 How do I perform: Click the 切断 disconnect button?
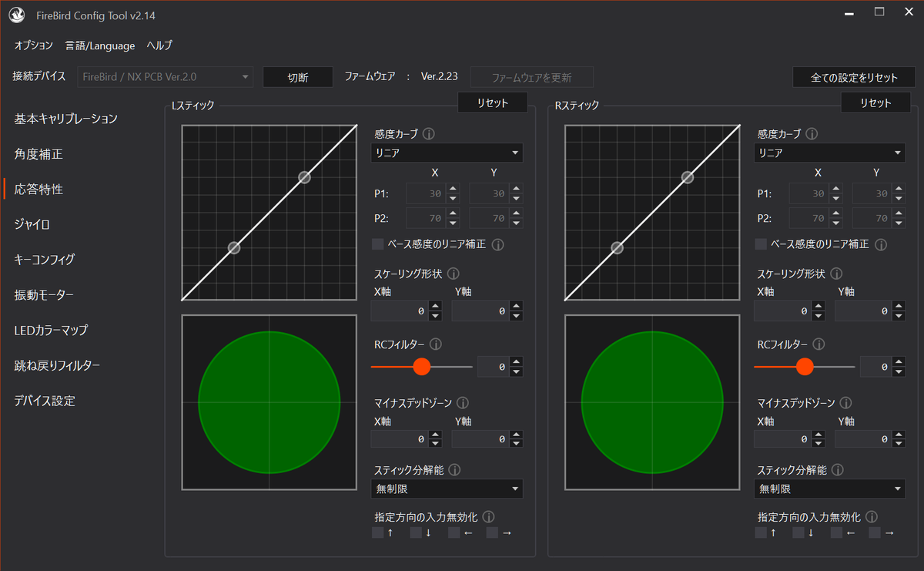click(x=298, y=77)
